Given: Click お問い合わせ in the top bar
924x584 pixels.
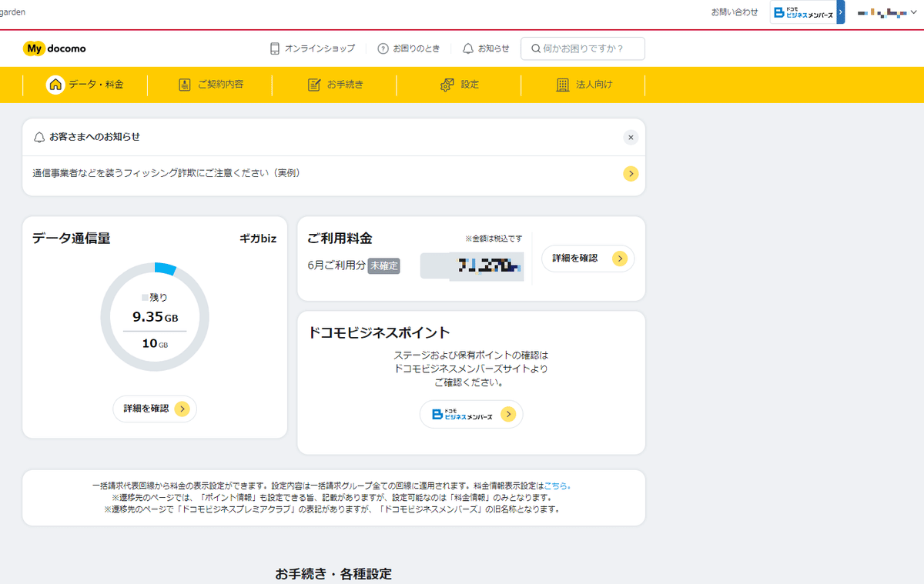Looking at the screenshot, I should coord(735,12).
